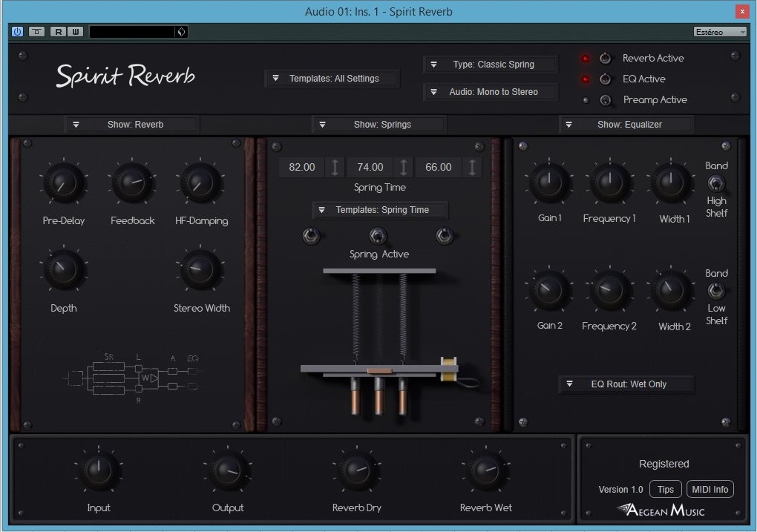Image resolution: width=757 pixels, height=532 pixels.
Task: Click the Frequency 1 knob
Action: [610, 183]
